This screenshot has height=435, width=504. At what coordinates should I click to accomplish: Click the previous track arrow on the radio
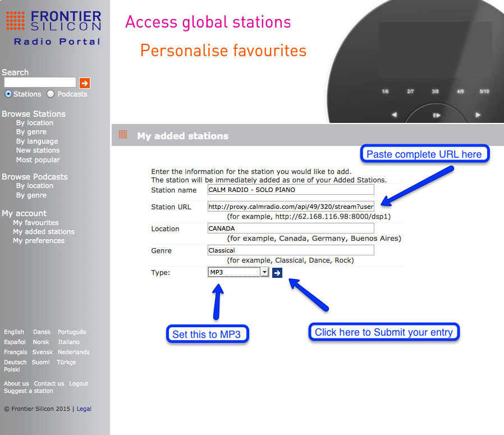point(394,115)
